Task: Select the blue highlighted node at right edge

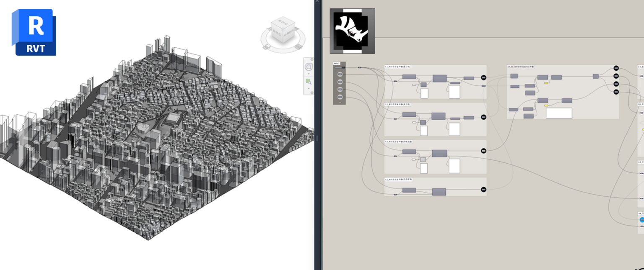Action: pyautogui.click(x=641, y=220)
